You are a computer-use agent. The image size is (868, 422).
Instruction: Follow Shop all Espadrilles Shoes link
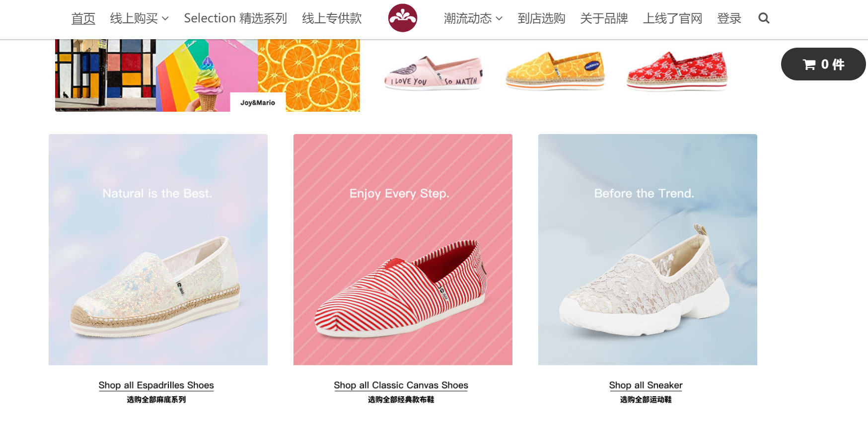pos(156,385)
